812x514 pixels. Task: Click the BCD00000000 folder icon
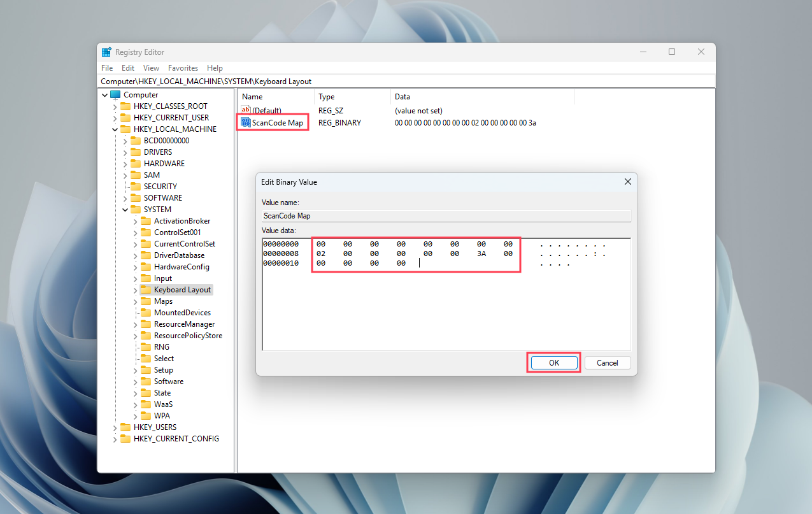pos(136,141)
